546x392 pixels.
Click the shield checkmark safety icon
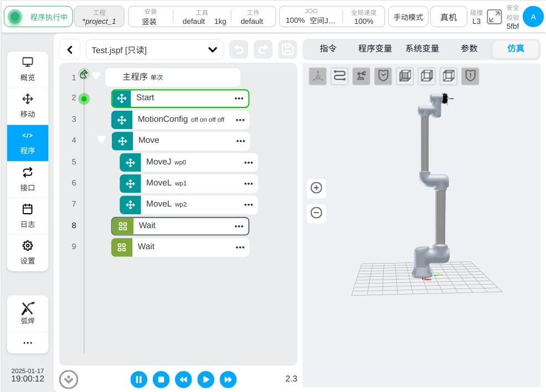pos(383,76)
